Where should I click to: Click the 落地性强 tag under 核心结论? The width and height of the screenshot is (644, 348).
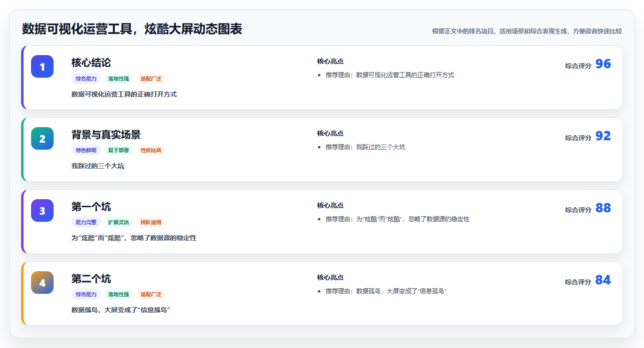pos(119,79)
